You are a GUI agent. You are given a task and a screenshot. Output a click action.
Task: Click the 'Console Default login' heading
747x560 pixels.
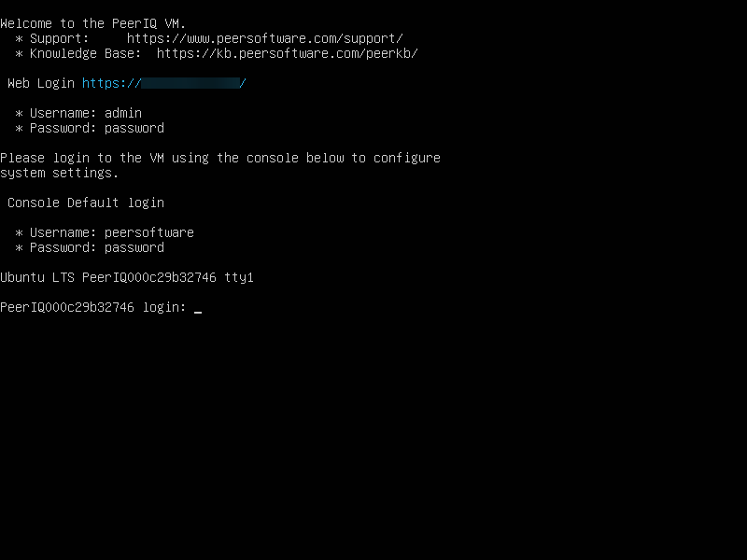[x=86, y=203]
